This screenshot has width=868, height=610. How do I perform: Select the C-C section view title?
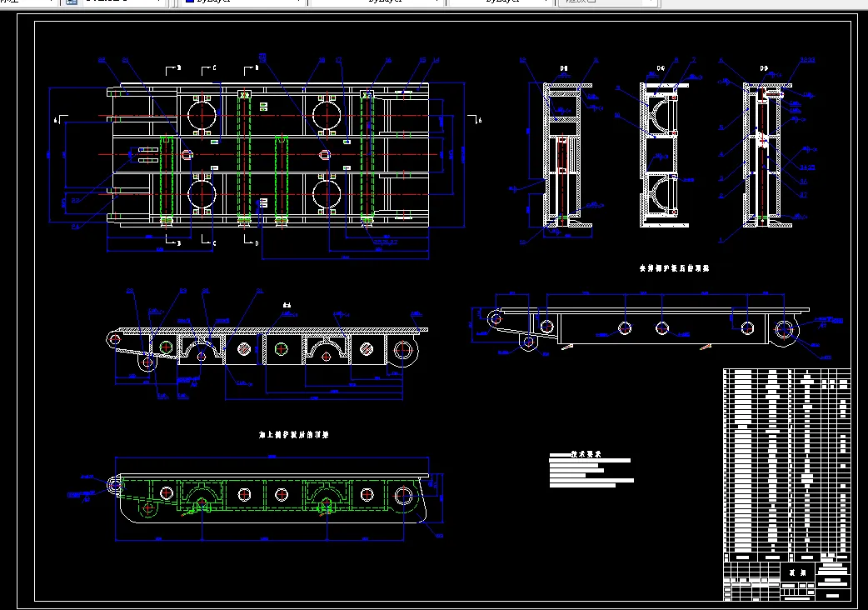[661, 68]
